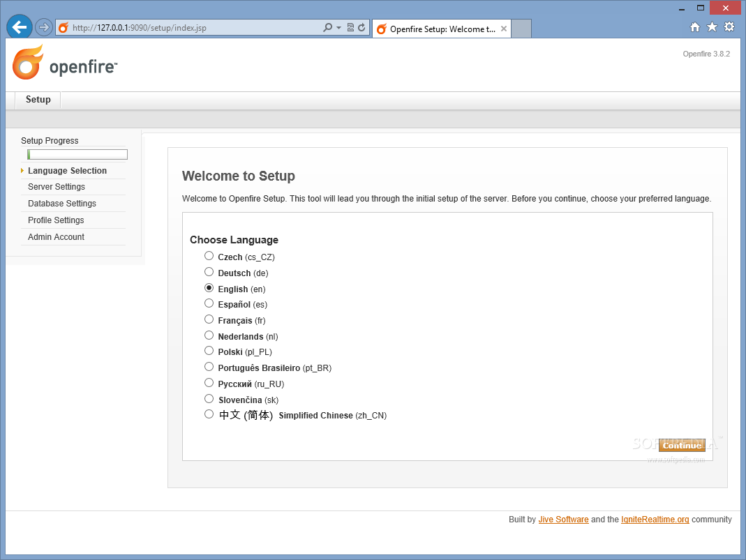Open a new blank browser tab
This screenshot has height=560, width=746.
[521, 29]
